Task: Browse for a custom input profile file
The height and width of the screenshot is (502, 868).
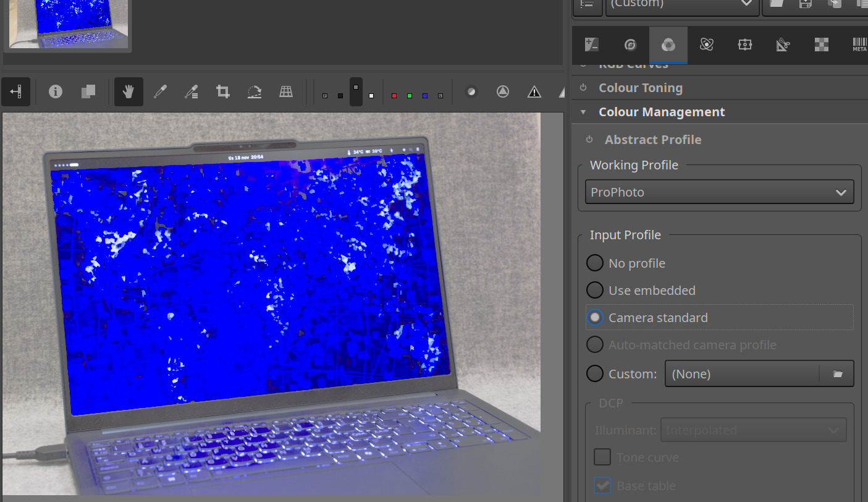Action: [x=837, y=374]
